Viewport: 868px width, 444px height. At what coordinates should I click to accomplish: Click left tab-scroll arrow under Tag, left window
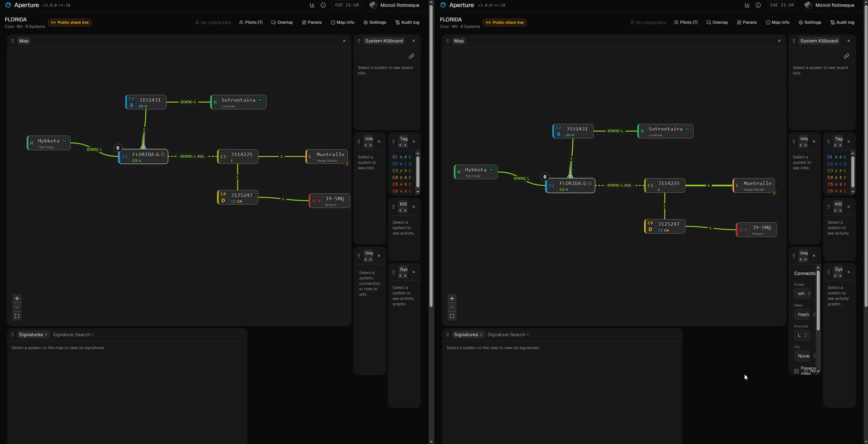(x=400, y=146)
